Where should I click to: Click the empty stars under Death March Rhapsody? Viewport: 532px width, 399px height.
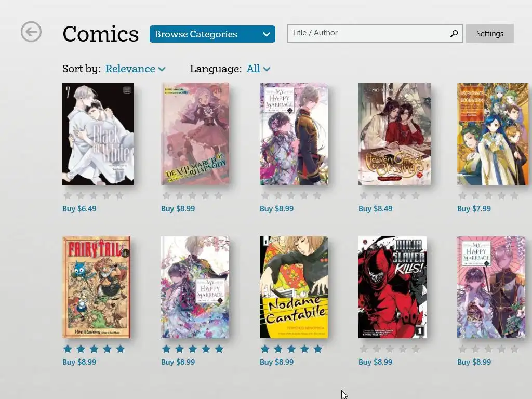pyautogui.click(x=192, y=196)
